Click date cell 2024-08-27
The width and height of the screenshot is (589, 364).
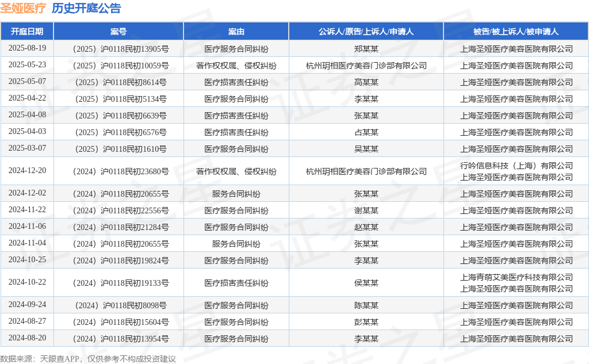click(x=27, y=321)
